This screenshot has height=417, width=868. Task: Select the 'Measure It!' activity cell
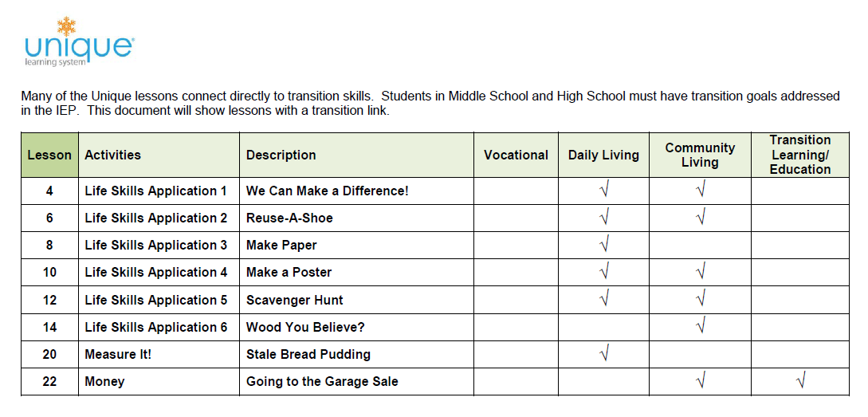(x=118, y=355)
